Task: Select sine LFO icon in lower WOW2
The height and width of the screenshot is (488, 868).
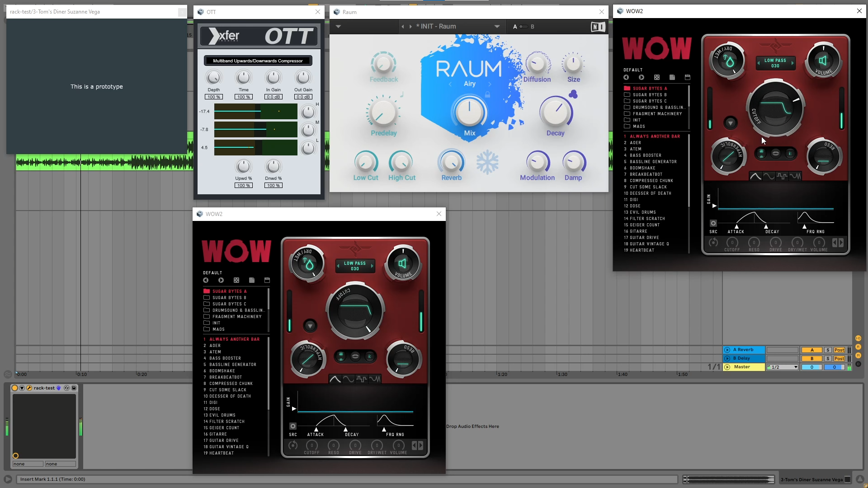Action: [x=348, y=379]
